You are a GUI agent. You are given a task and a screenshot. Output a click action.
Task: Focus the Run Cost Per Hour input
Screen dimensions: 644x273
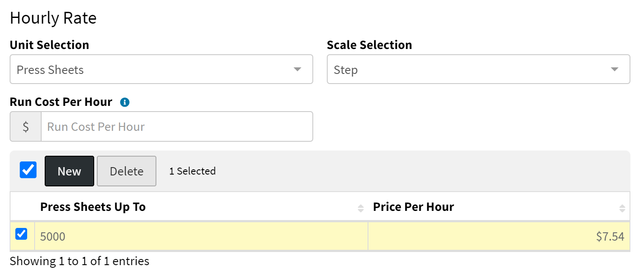click(x=177, y=126)
